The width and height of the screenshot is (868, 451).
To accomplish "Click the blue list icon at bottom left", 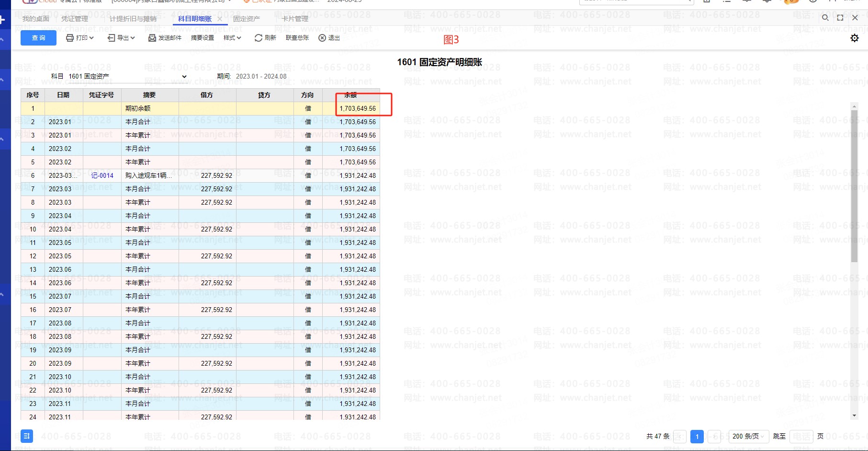I will 27,436.
